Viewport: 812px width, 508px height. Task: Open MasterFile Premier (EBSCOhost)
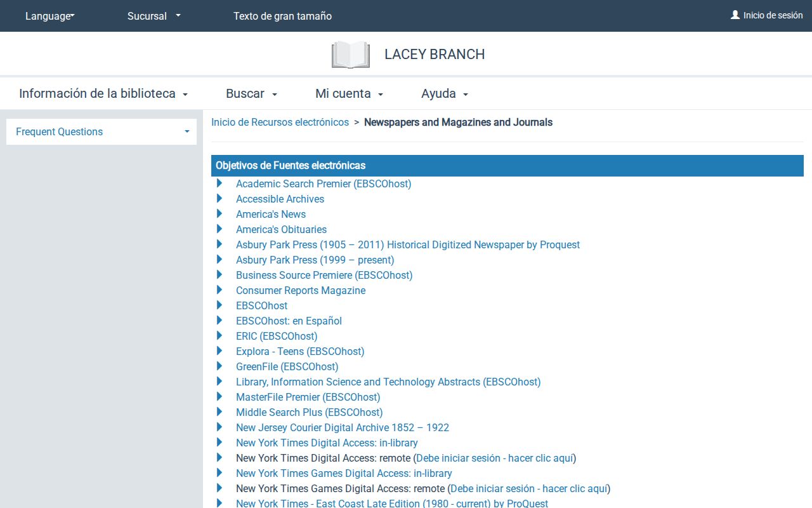[308, 397]
